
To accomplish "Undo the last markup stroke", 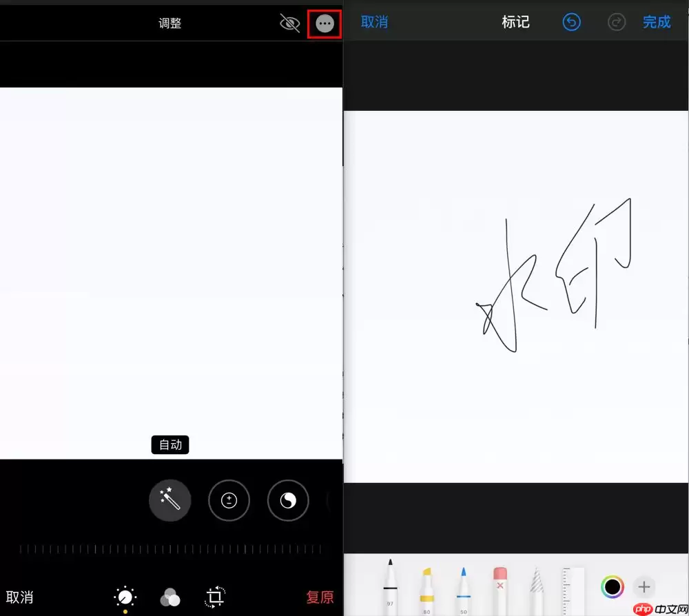I will point(571,22).
